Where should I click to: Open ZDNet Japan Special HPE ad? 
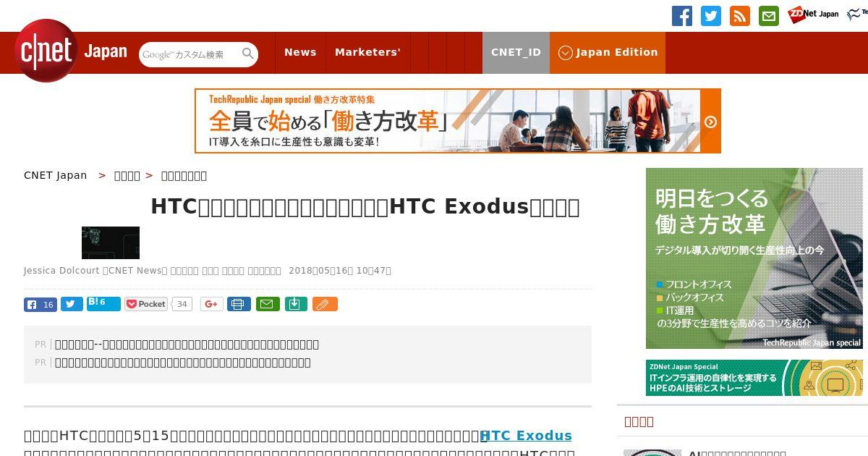(x=754, y=378)
